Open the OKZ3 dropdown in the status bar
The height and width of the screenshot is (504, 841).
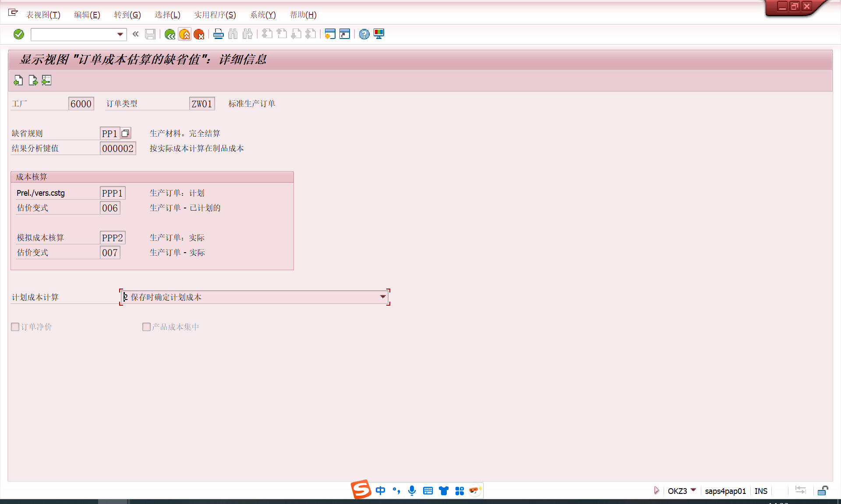click(x=693, y=491)
